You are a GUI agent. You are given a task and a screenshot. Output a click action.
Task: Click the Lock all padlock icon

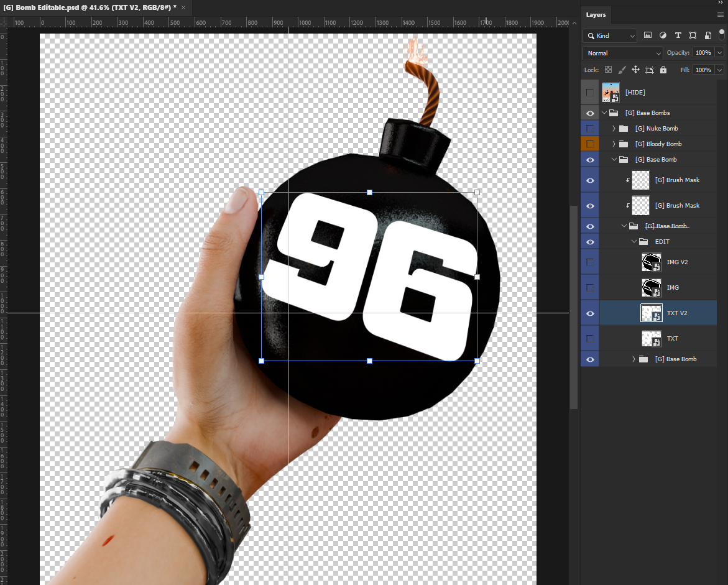[663, 70]
